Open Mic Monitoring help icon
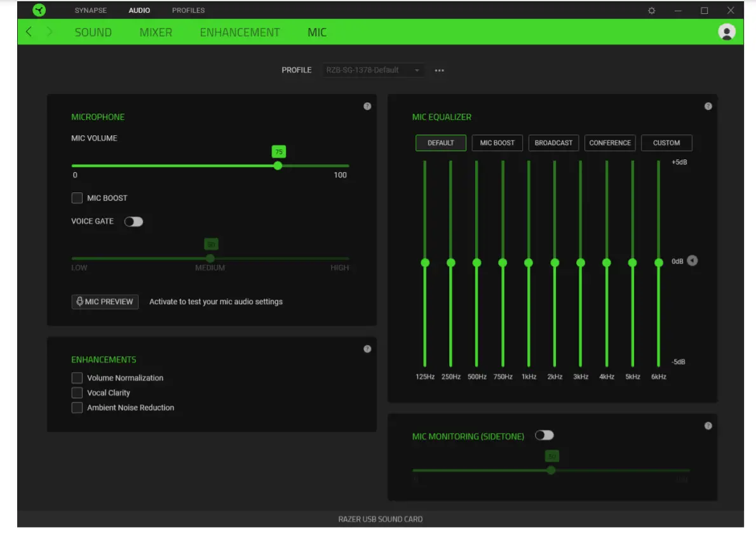This screenshot has height=534, width=756. (708, 425)
